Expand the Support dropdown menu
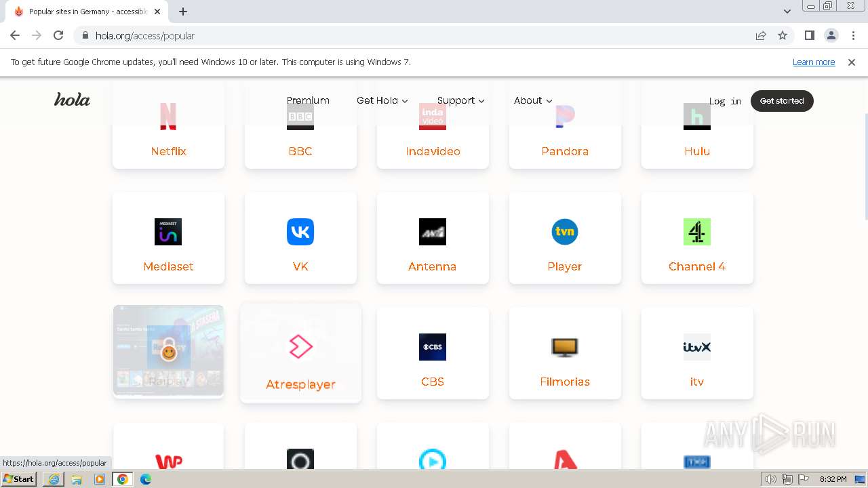 (461, 100)
